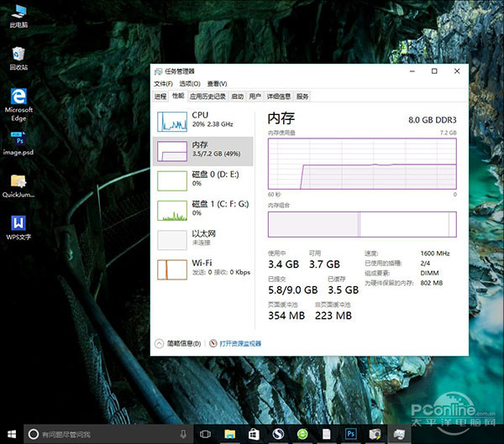The height and width of the screenshot is (444, 504).
Task: Open Task View from taskbar
Action: (x=205, y=435)
